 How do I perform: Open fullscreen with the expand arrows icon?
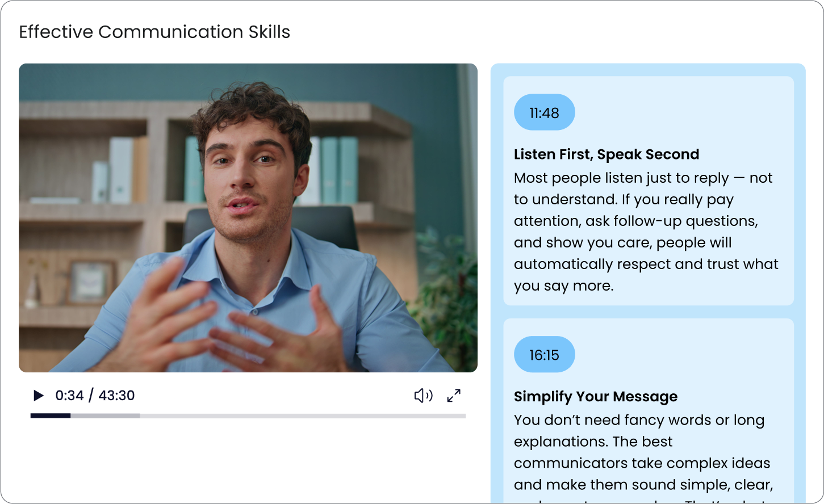[454, 396]
